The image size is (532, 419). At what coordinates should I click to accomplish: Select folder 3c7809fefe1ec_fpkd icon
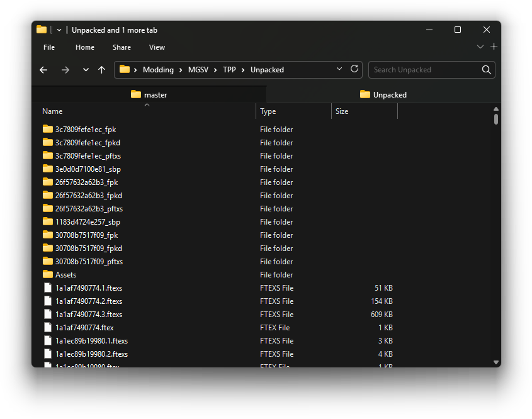click(47, 142)
